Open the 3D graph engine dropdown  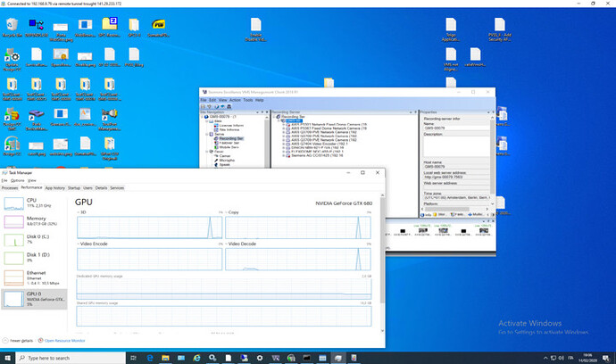click(82, 212)
